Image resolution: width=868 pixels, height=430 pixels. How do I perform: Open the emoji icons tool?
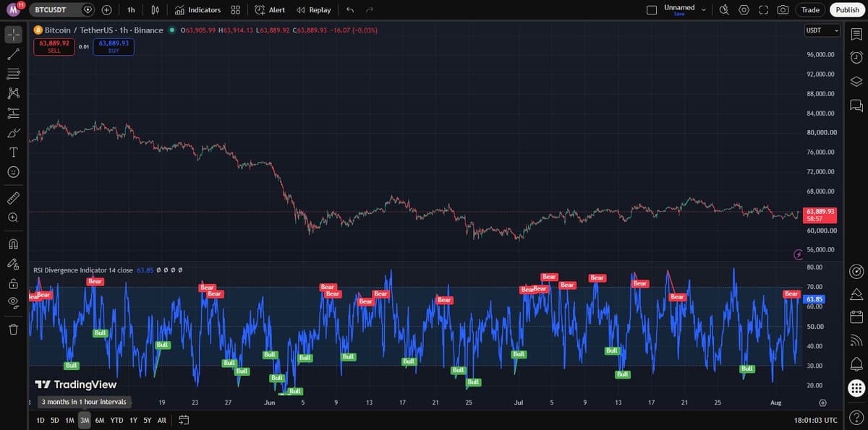coord(13,172)
